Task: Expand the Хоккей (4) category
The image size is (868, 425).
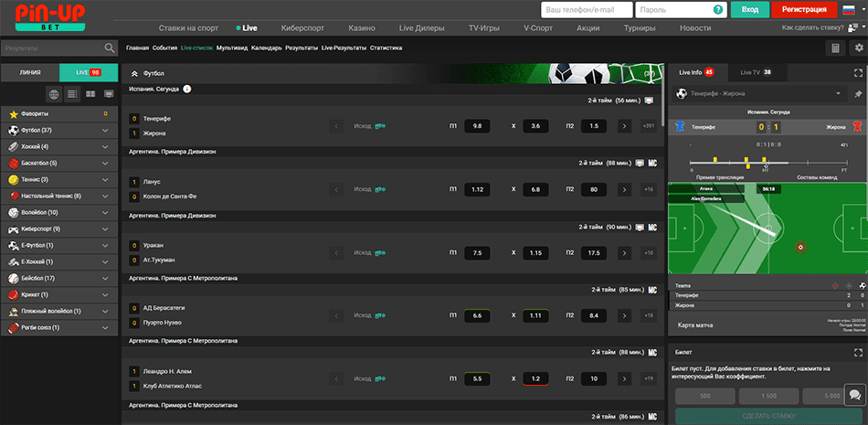Action: pyautogui.click(x=105, y=146)
